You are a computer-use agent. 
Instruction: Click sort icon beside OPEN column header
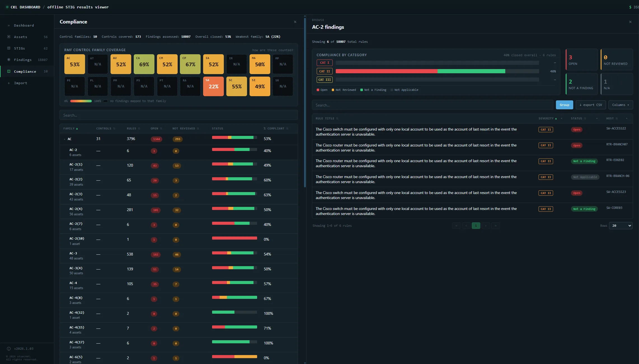point(161,129)
